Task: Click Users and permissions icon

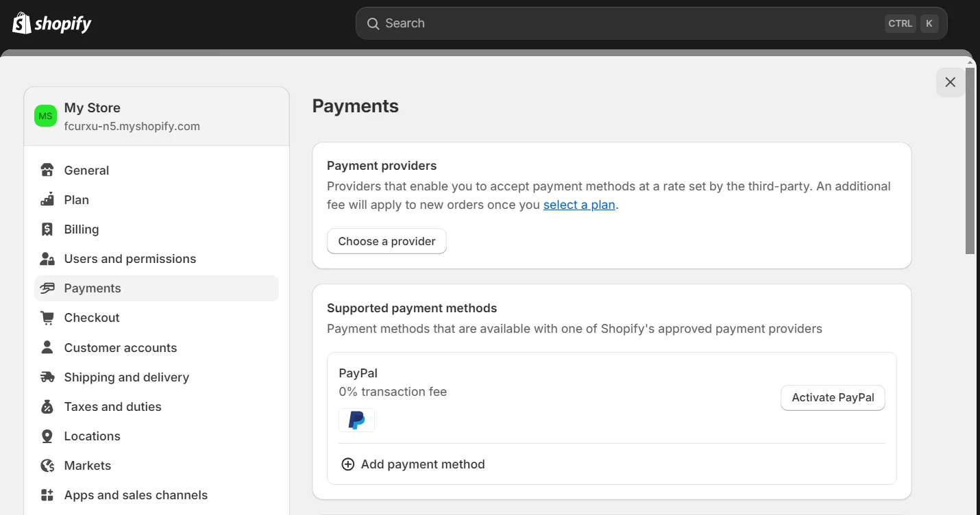Action: point(47,259)
